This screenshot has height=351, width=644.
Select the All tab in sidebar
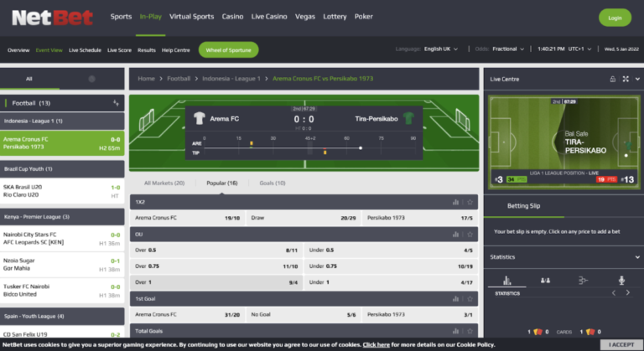coord(29,79)
